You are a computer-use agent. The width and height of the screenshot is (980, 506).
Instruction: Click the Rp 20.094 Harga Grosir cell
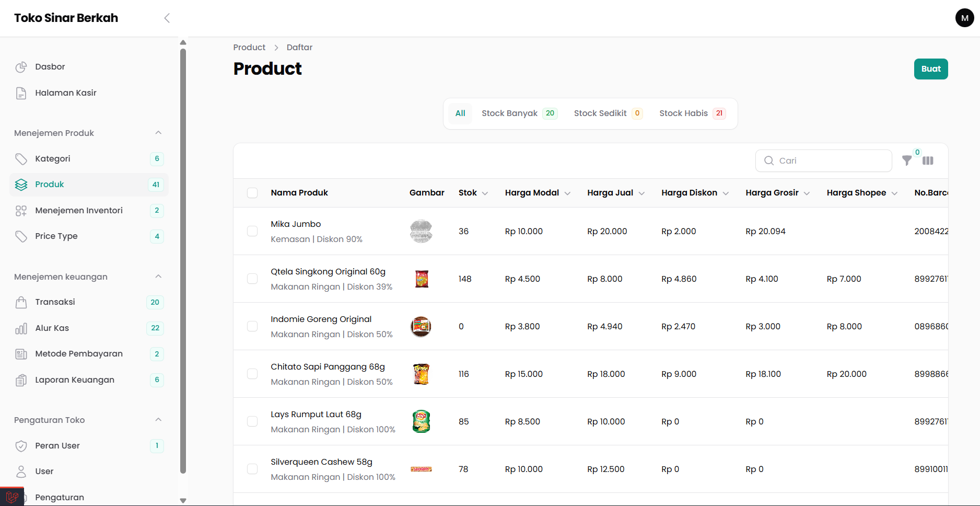[x=765, y=231]
